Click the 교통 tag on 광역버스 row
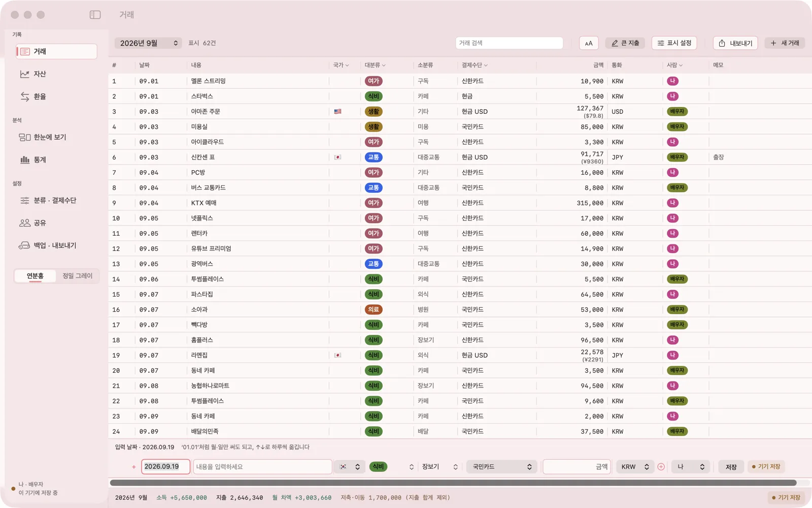812x508 pixels. [x=374, y=264]
